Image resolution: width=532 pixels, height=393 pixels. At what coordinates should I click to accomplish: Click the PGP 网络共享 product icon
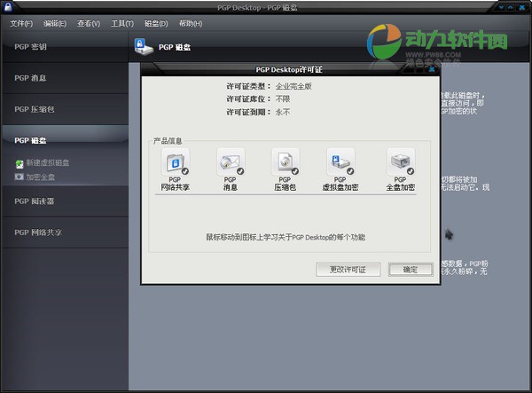[x=175, y=163]
